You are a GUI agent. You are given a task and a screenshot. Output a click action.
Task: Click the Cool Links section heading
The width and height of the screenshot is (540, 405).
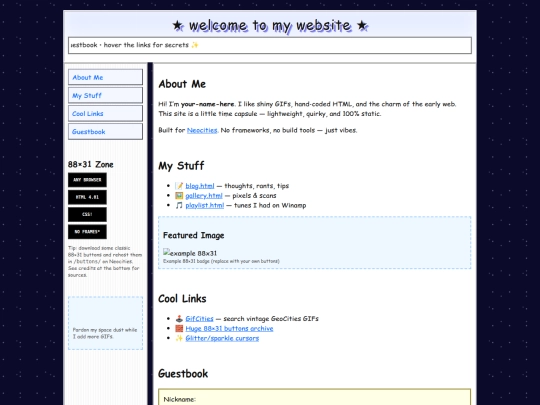tap(182, 299)
